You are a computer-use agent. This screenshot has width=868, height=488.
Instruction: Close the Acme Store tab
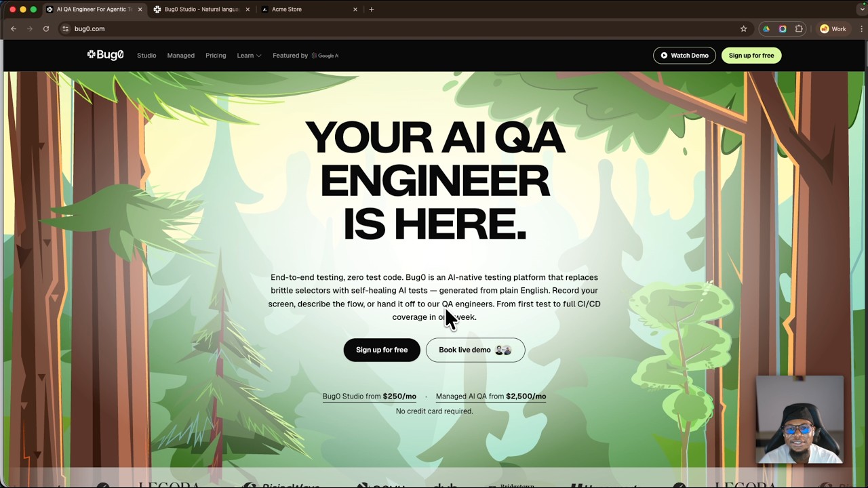click(x=355, y=9)
